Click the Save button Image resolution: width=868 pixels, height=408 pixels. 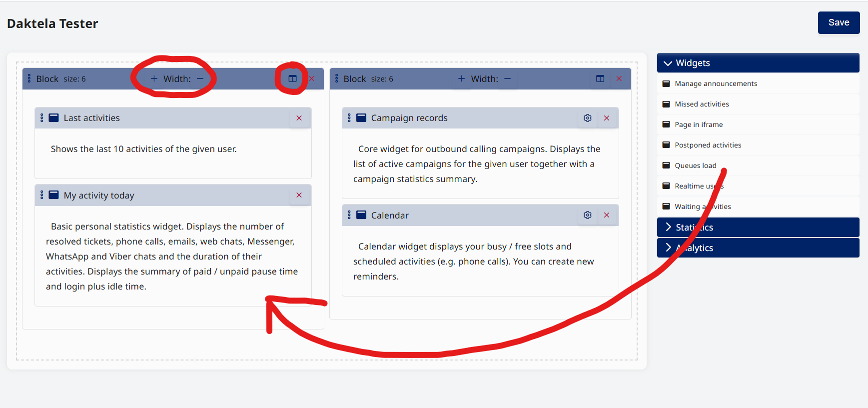tap(838, 23)
